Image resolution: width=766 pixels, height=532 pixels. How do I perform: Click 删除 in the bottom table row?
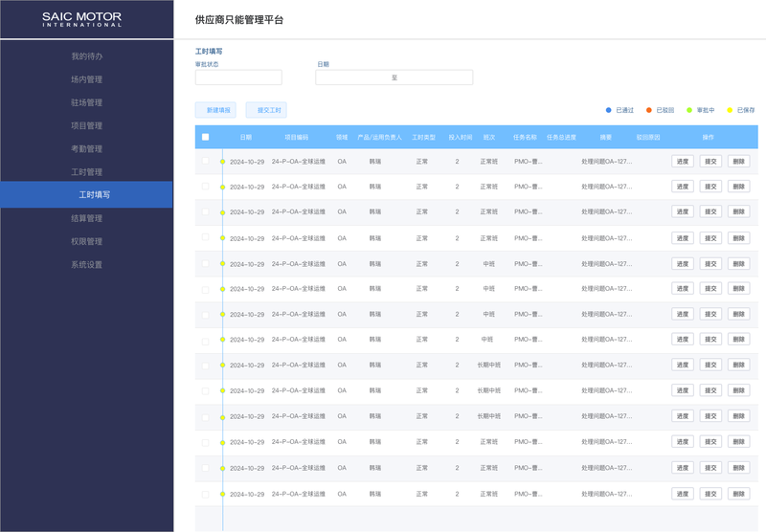point(738,494)
